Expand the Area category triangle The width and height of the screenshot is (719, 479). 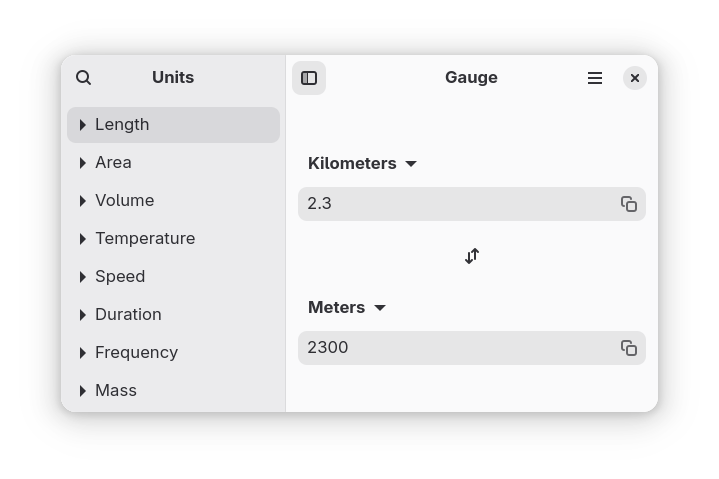click(x=83, y=163)
